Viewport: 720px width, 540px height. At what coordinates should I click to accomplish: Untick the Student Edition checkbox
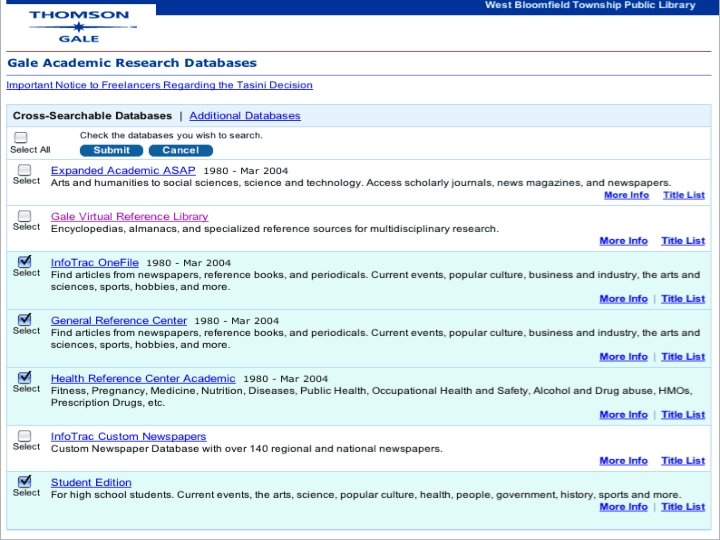(x=24, y=482)
